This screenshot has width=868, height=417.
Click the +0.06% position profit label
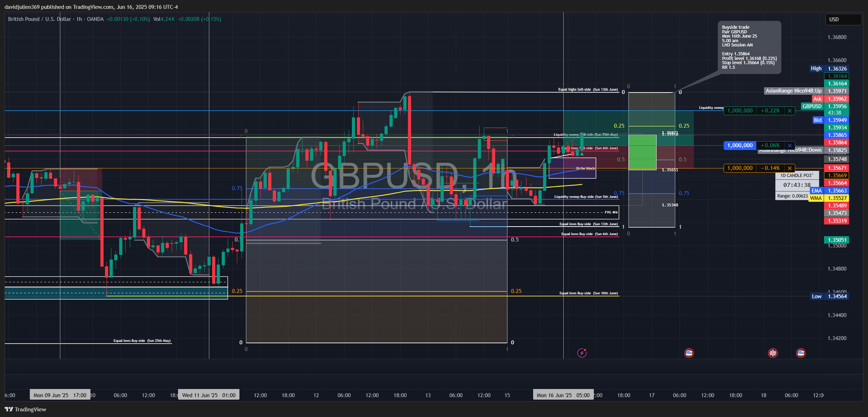coord(770,145)
